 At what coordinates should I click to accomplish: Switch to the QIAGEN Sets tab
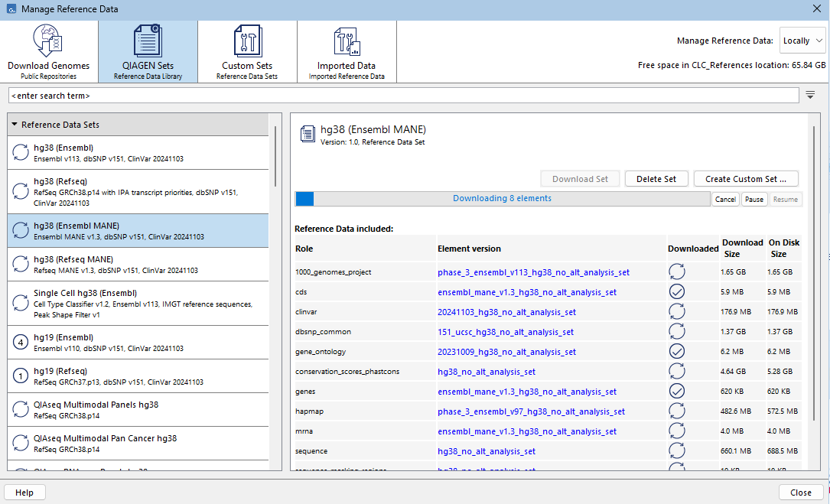[148, 50]
